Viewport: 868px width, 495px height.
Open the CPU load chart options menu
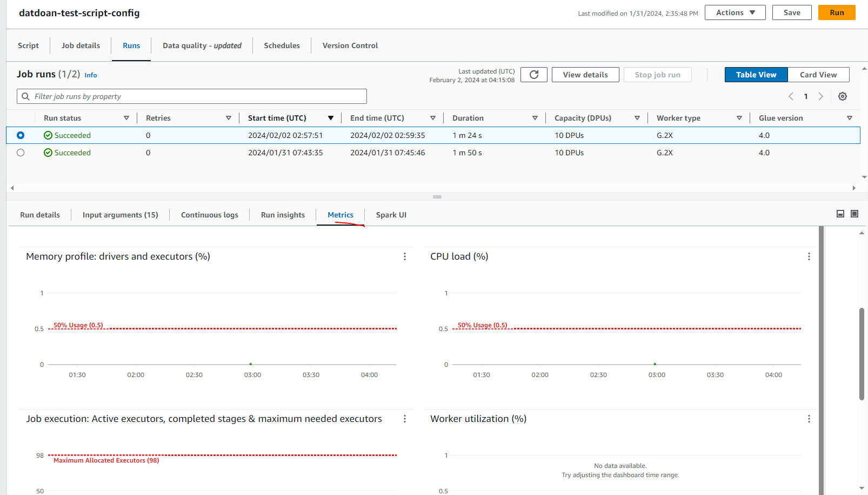(809, 256)
